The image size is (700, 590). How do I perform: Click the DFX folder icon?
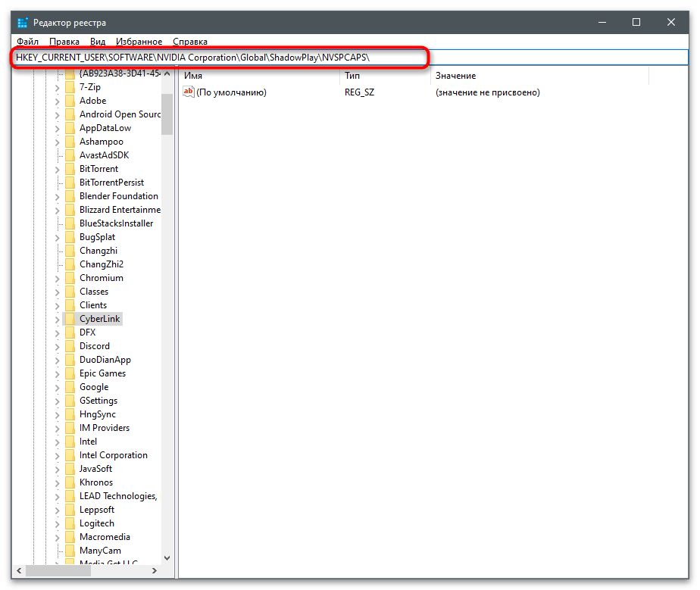click(70, 332)
